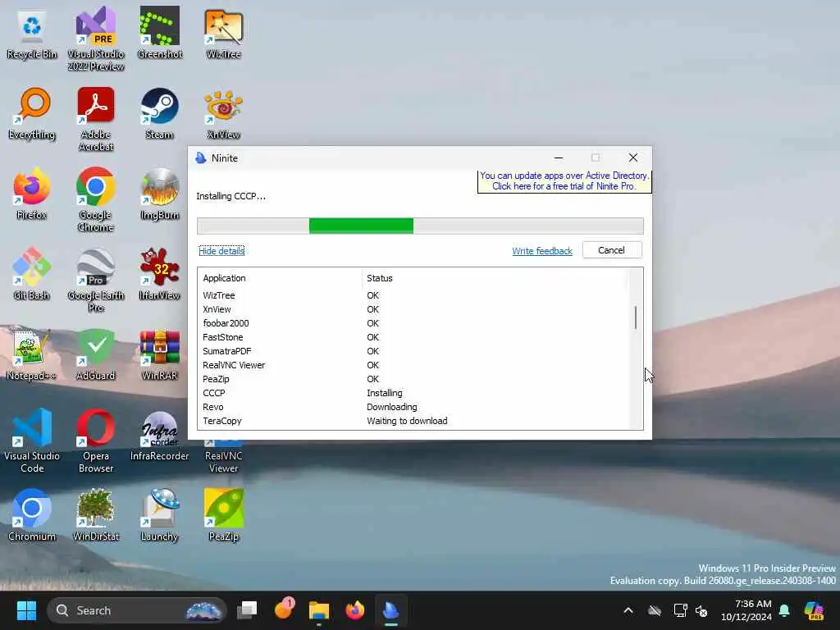Select the Revo Downloading row
840x630 pixels.
[x=413, y=407]
